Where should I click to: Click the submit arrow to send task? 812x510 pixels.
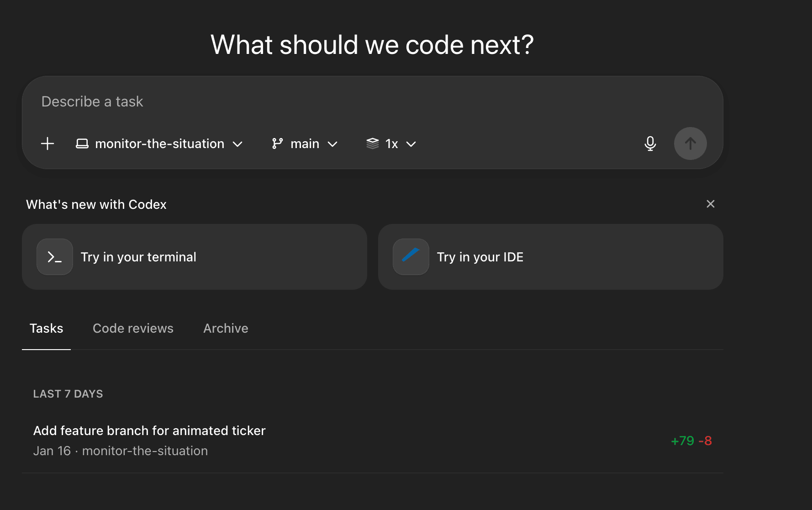click(690, 143)
